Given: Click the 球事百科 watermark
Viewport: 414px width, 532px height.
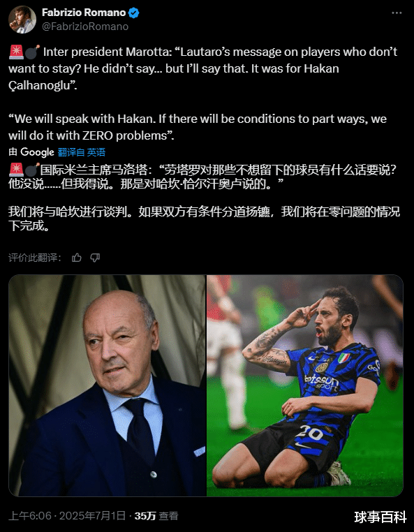Looking at the screenshot, I should click(380, 517).
